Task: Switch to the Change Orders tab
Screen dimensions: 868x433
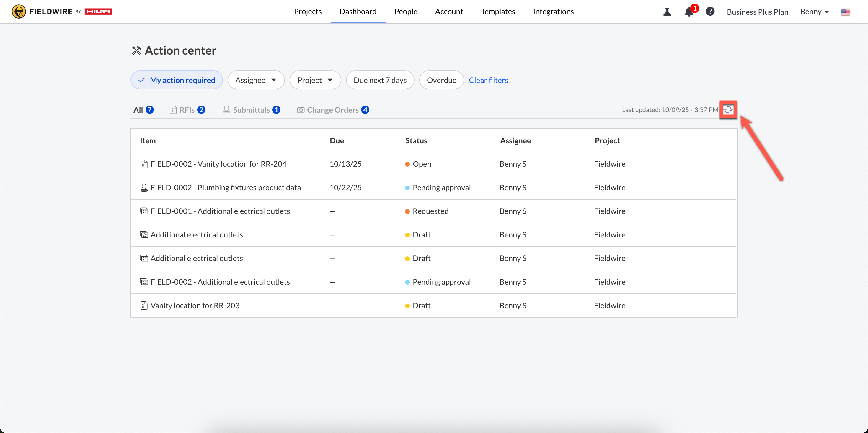Action: (x=332, y=110)
